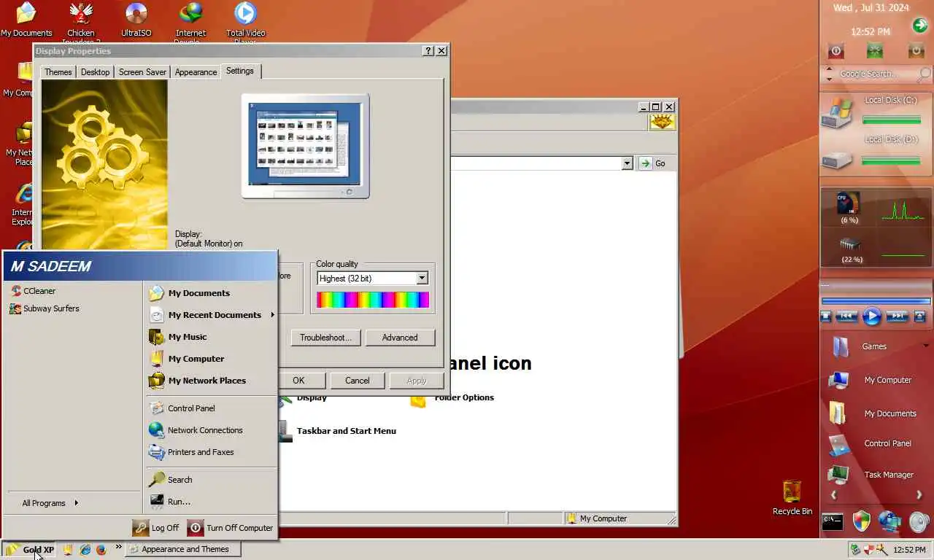
Task: Click sidebar media player stop button
Action: point(826,316)
